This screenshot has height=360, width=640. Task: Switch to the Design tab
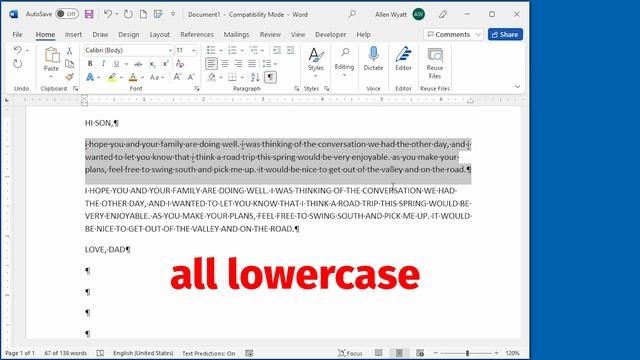click(x=129, y=35)
